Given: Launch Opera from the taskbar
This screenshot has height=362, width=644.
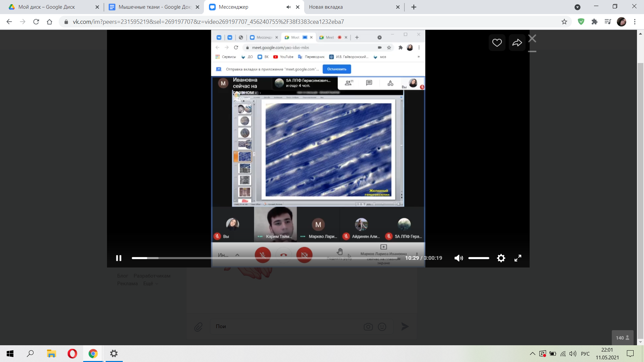Looking at the screenshot, I should coord(72,354).
